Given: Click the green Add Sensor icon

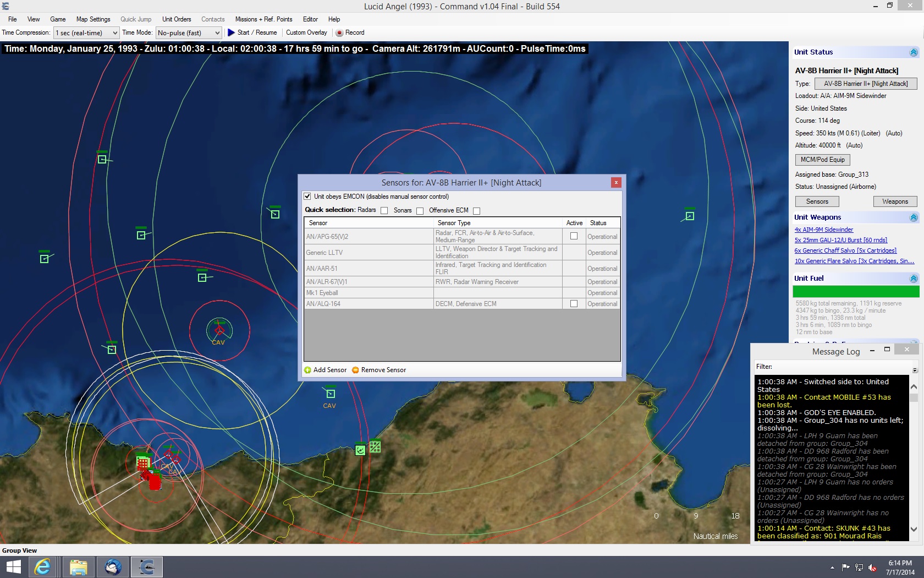Looking at the screenshot, I should (x=307, y=370).
